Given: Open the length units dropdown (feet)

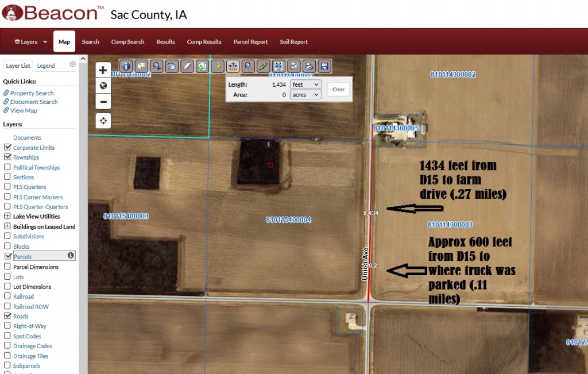Looking at the screenshot, I should coord(305,84).
